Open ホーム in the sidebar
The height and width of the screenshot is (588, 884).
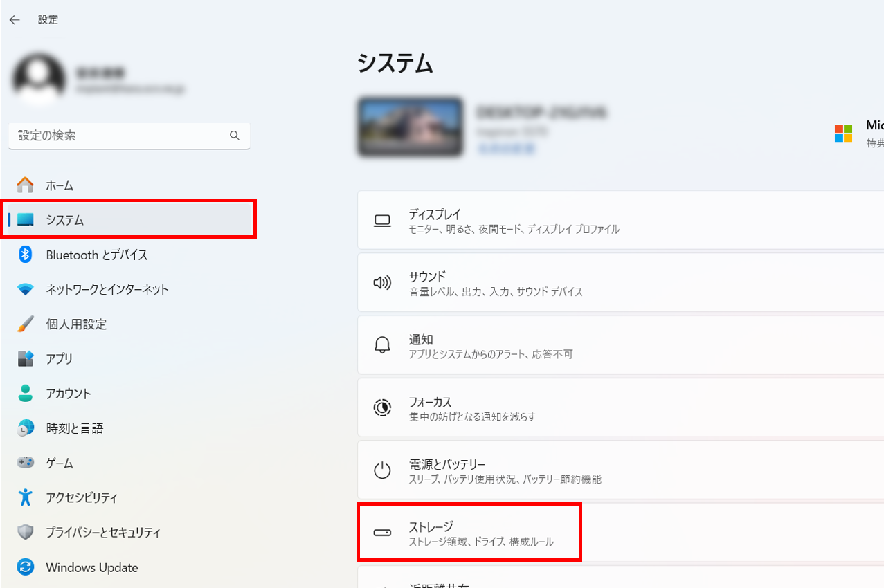pyautogui.click(x=129, y=185)
